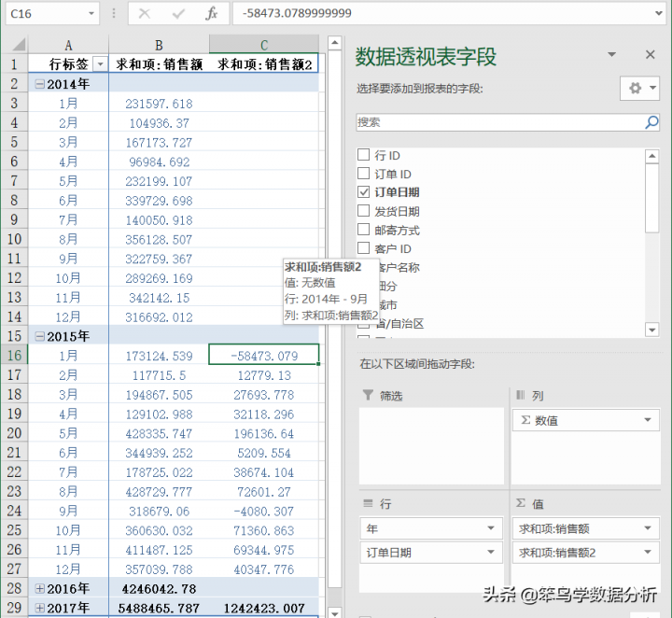Click the cancel X icon in formula bar

click(145, 14)
